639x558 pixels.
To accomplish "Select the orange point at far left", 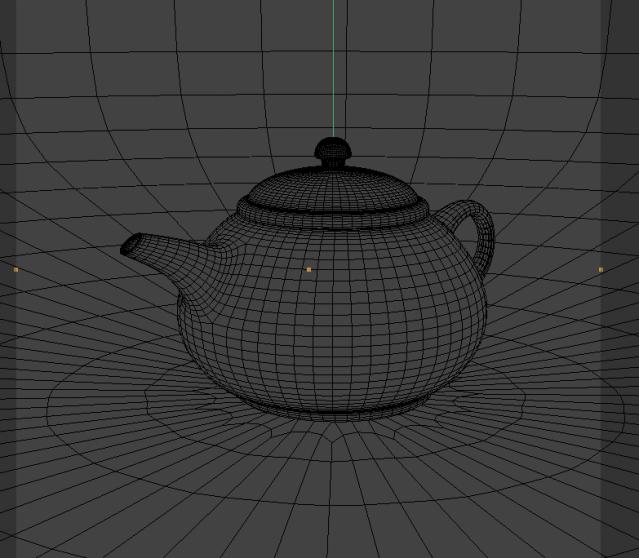I will pyautogui.click(x=16, y=269).
